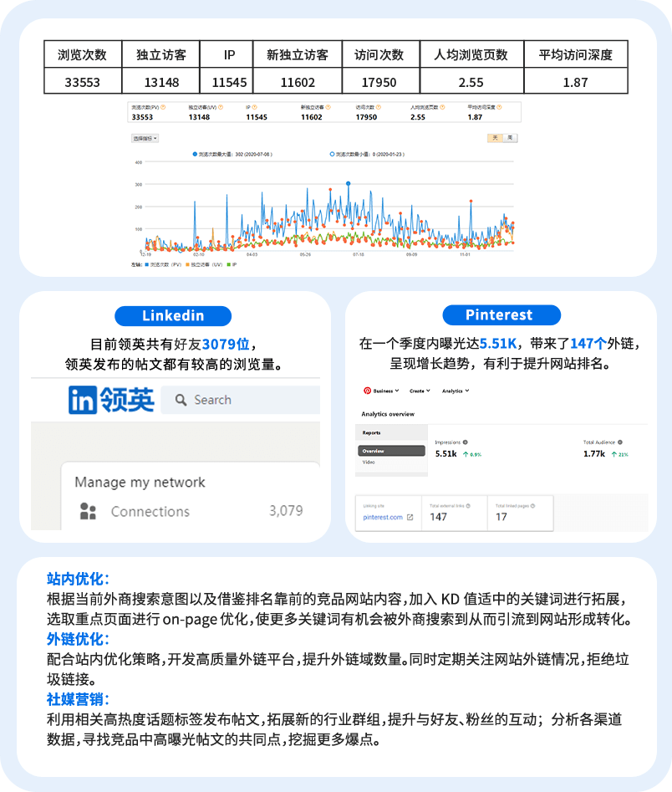Viewport: 672px width, 792px height.
Task: Toggle green IP legend swatch
Action: pyautogui.click(x=229, y=264)
